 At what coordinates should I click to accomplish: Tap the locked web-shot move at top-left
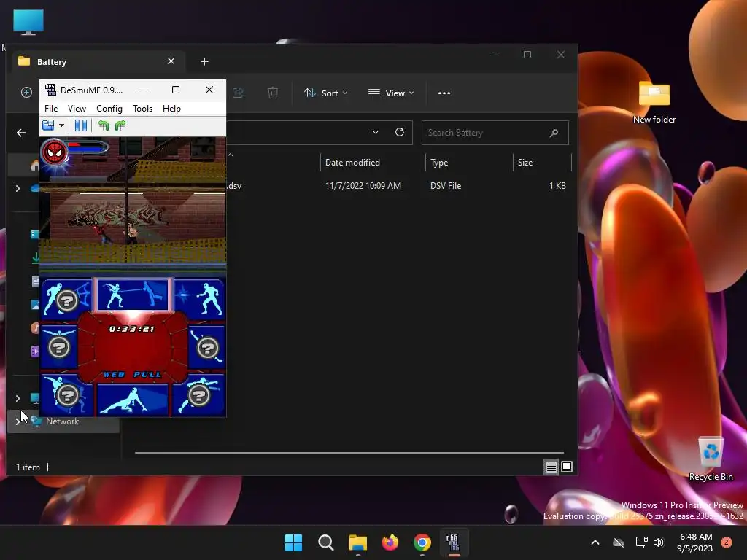coord(66,298)
